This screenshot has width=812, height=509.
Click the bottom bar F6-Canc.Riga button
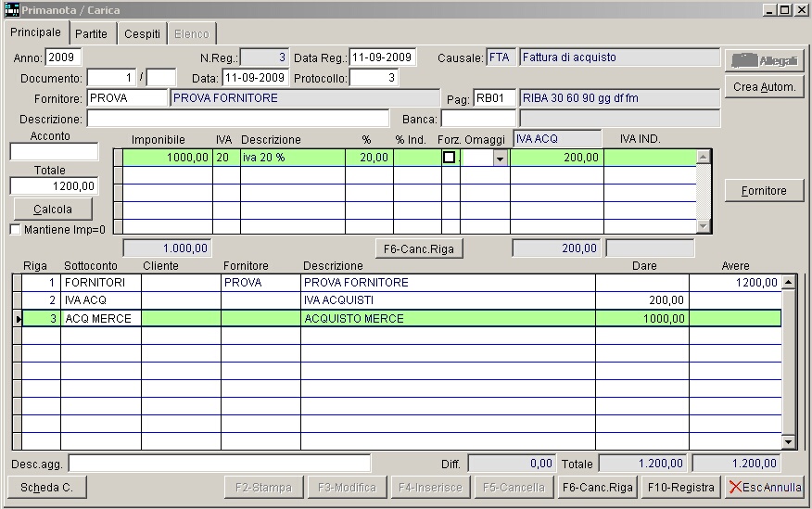597,488
